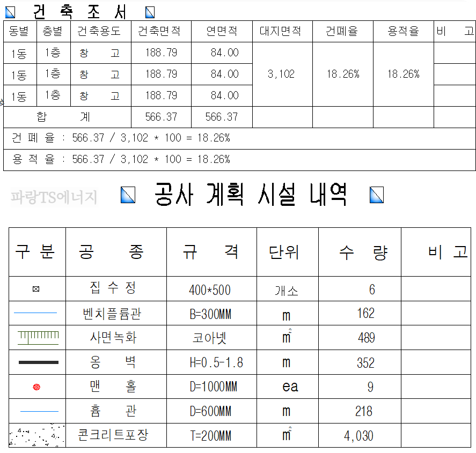Click the 공종 column header
The width and height of the screenshot is (476, 453).
point(111,251)
